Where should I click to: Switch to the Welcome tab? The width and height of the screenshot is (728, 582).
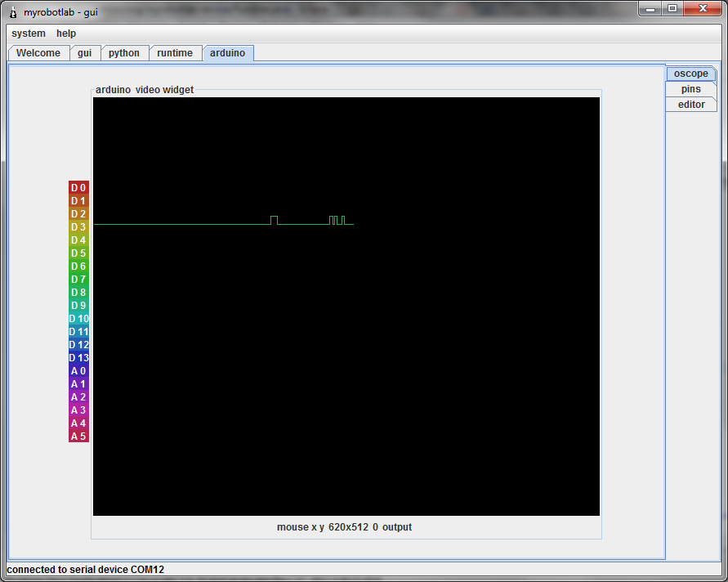38,53
